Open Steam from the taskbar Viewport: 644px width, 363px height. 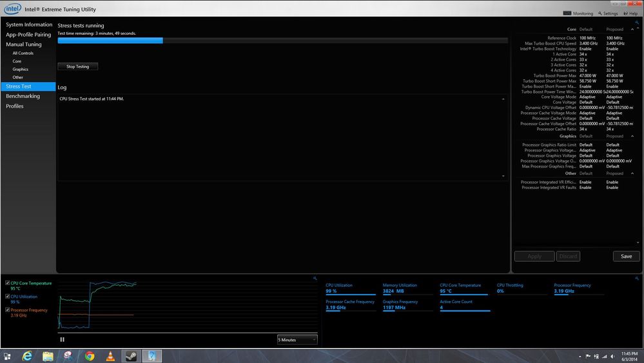131,356
